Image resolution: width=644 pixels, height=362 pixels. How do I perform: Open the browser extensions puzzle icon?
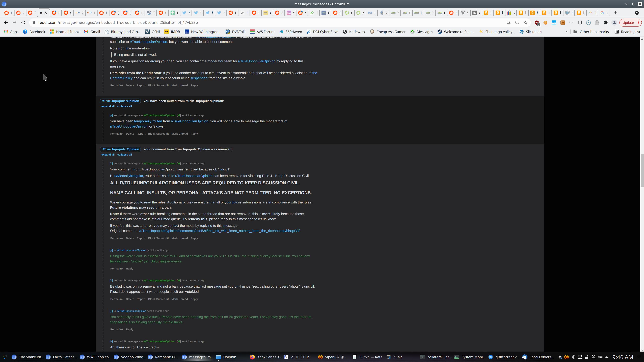coord(605,22)
